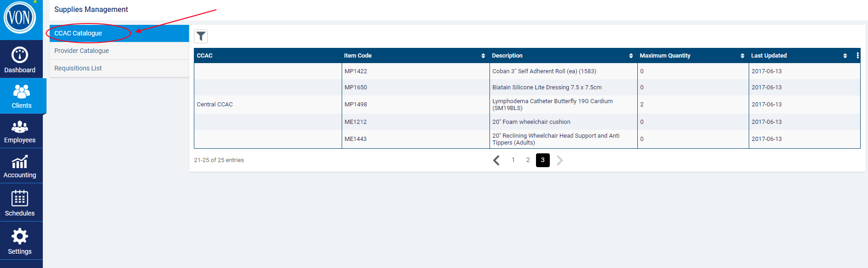Go to page 2
Screen dimensions: 868x268
[x=528, y=160]
